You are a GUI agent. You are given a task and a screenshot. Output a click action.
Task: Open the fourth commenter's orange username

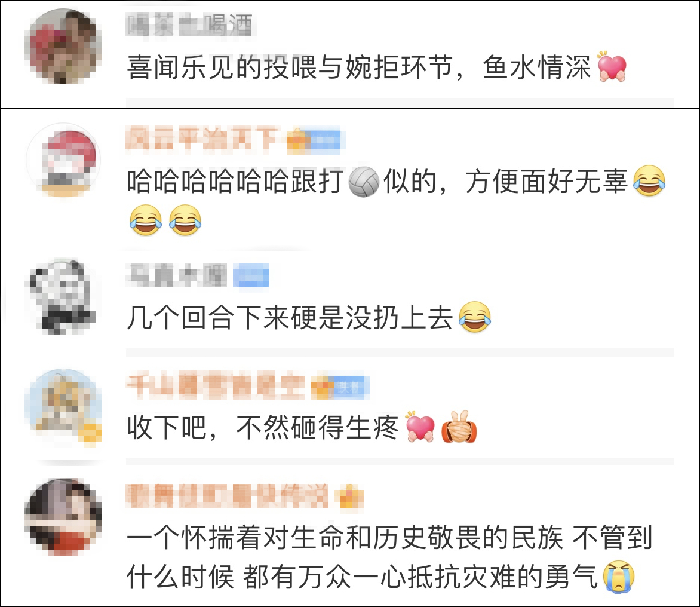(215, 387)
